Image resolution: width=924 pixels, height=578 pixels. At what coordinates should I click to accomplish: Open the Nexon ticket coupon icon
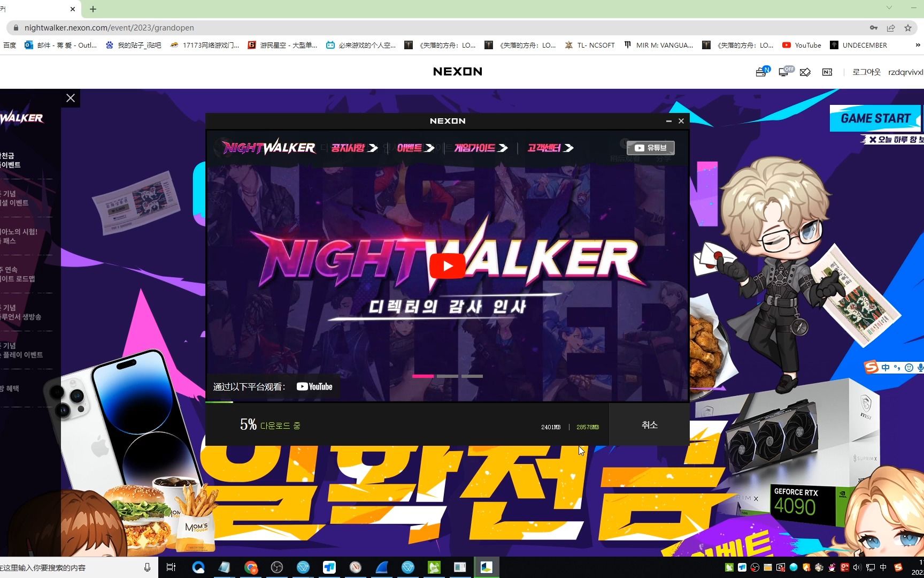point(827,72)
